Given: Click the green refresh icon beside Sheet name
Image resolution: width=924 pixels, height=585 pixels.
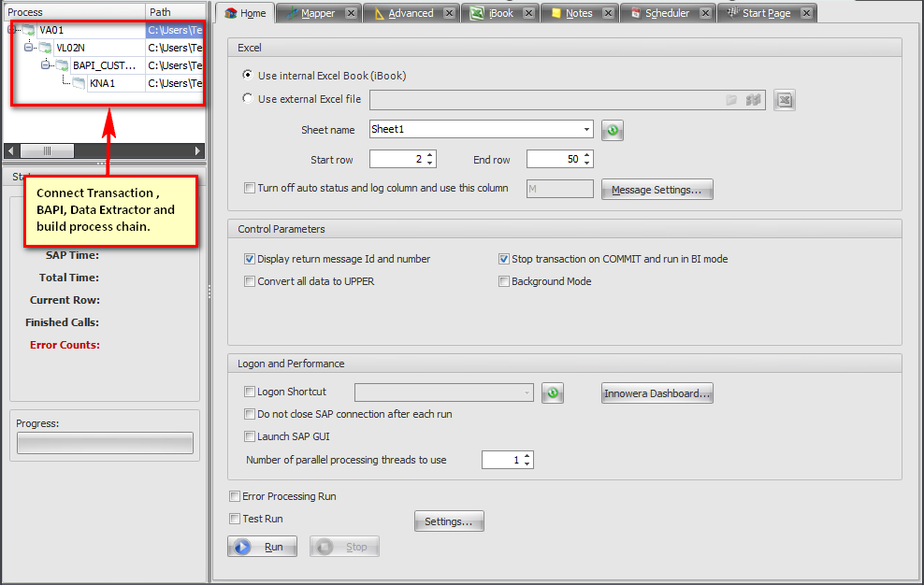Looking at the screenshot, I should (613, 130).
